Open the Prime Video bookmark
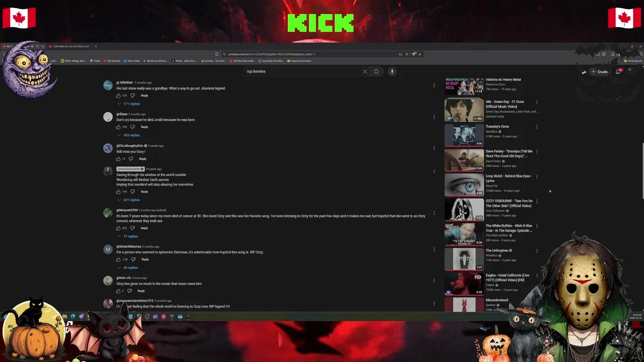The height and width of the screenshot is (362, 644). point(132,61)
